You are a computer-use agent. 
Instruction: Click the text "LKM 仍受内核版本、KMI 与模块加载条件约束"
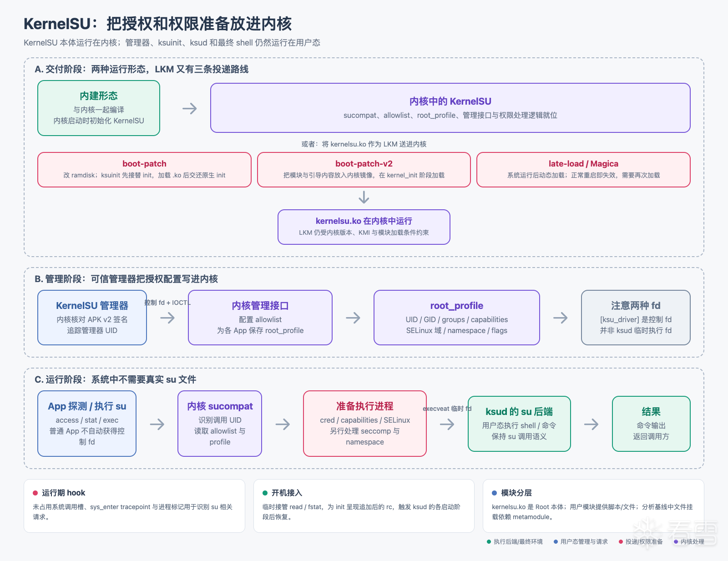pyautogui.click(x=364, y=232)
